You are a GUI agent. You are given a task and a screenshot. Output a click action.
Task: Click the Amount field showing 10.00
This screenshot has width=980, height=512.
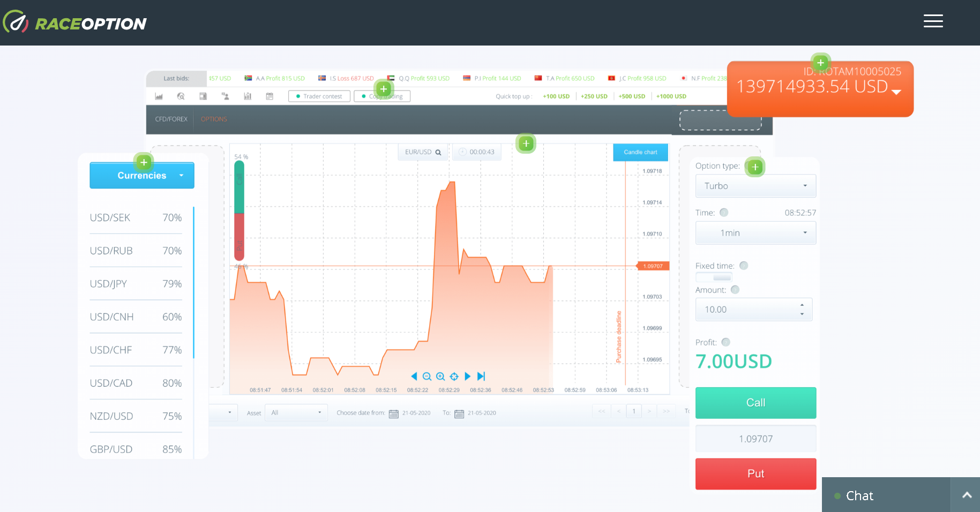[x=747, y=310]
